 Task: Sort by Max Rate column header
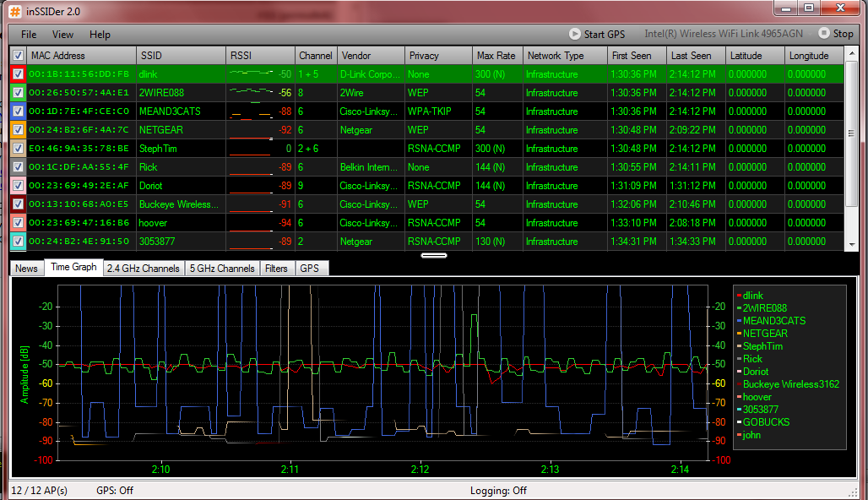coord(497,56)
